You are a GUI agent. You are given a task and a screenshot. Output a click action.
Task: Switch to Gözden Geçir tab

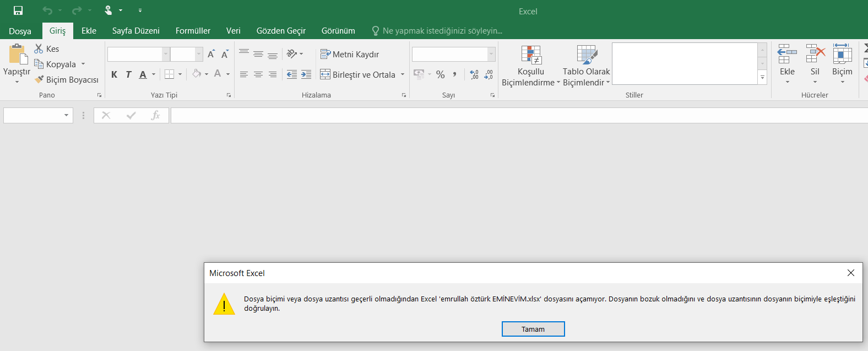(x=281, y=31)
